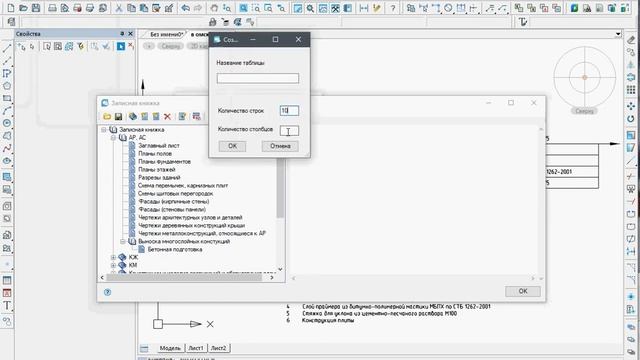This screenshot has width=640, height=360.
Task: Select Фасады (кирпичные стены) in the tree
Action: point(173,201)
